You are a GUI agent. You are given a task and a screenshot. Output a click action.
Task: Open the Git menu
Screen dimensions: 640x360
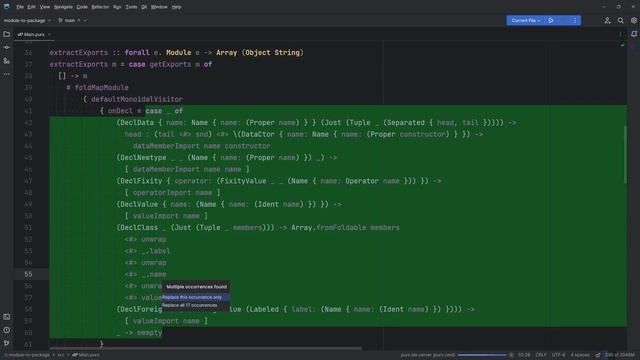(x=144, y=7)
